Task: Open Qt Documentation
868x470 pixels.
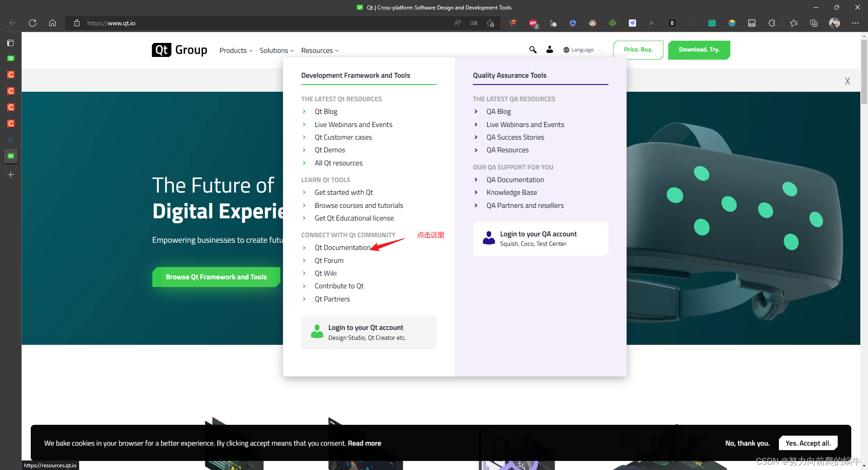Action: coord(342,248)
